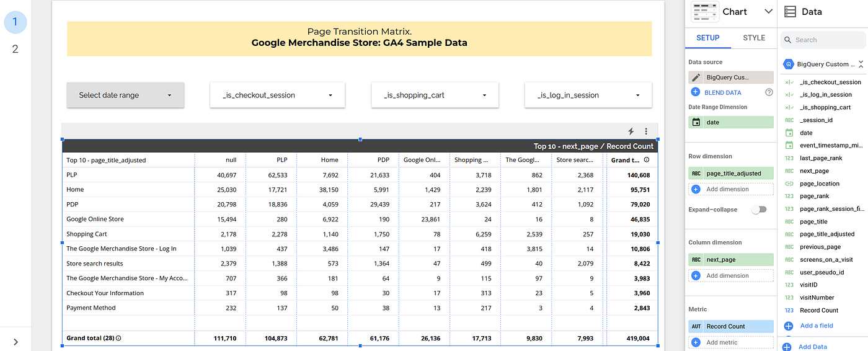This screenshot has height=351, width=868.
Task: Click the info icon in Grand total column header
Action: pos(647,160)
